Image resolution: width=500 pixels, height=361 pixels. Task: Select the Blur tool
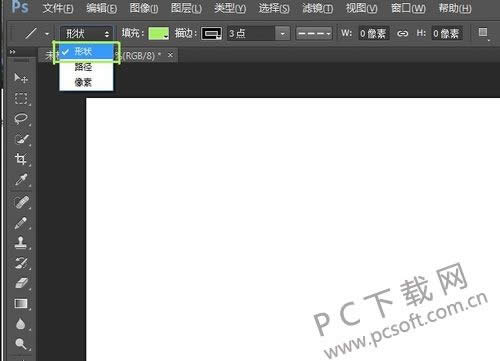21,324
